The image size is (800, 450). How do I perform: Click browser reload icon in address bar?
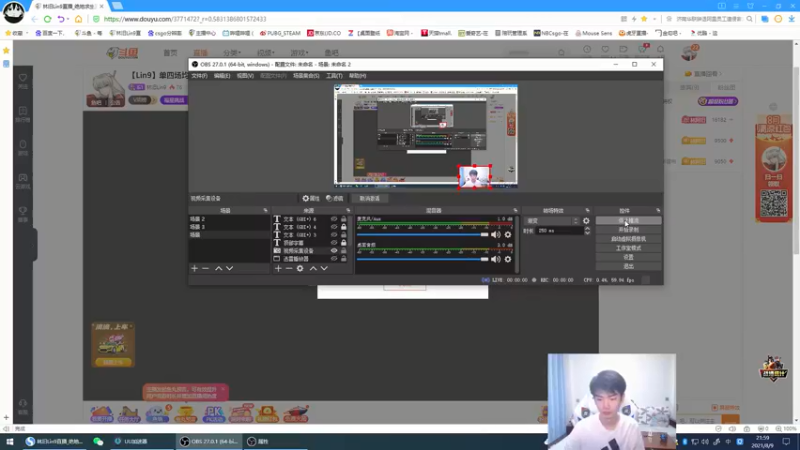coord(47,19)
